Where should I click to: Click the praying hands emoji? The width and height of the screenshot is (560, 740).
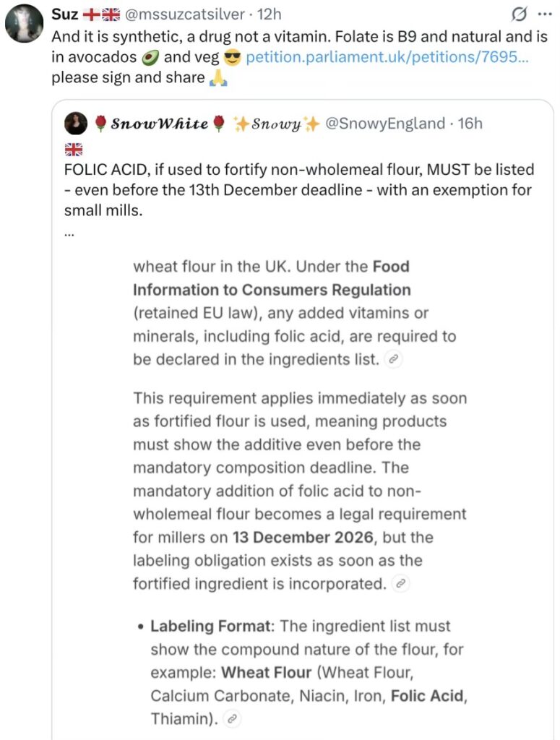(218, 78)
